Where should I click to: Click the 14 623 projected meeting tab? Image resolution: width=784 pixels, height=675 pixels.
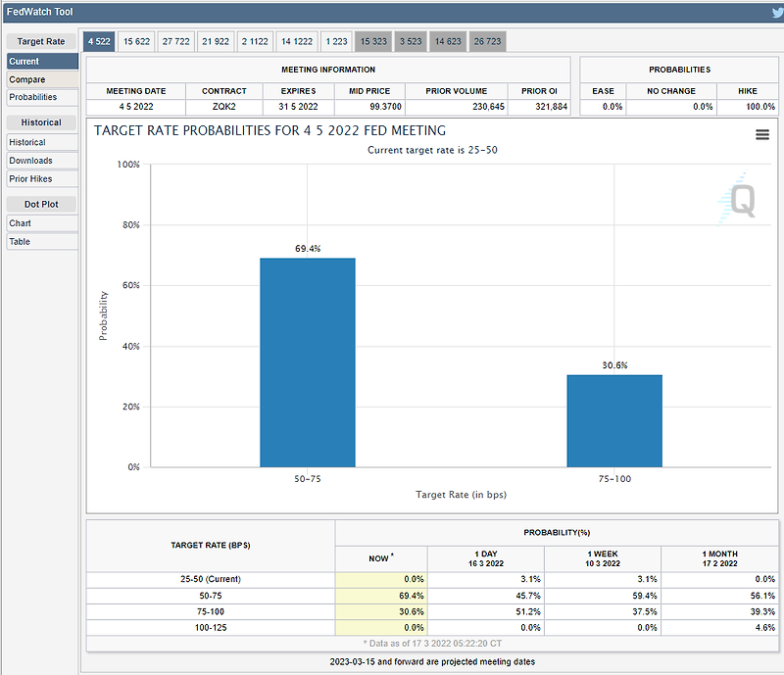pyautogui.click(x=448, y=41)
